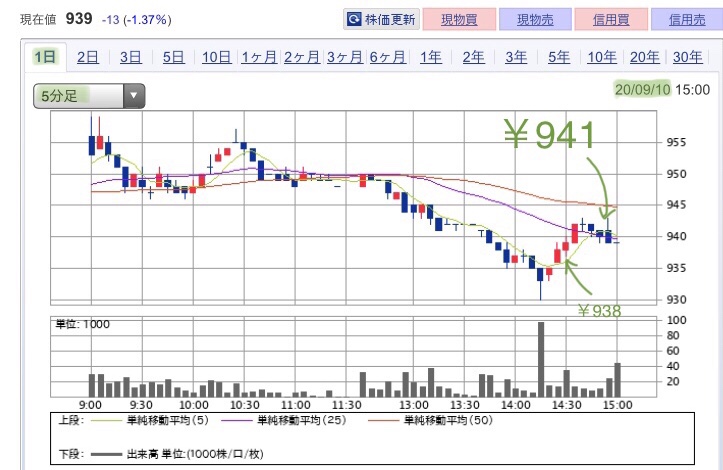Open the 5分足 candle interval dropdown

[89, 96]
